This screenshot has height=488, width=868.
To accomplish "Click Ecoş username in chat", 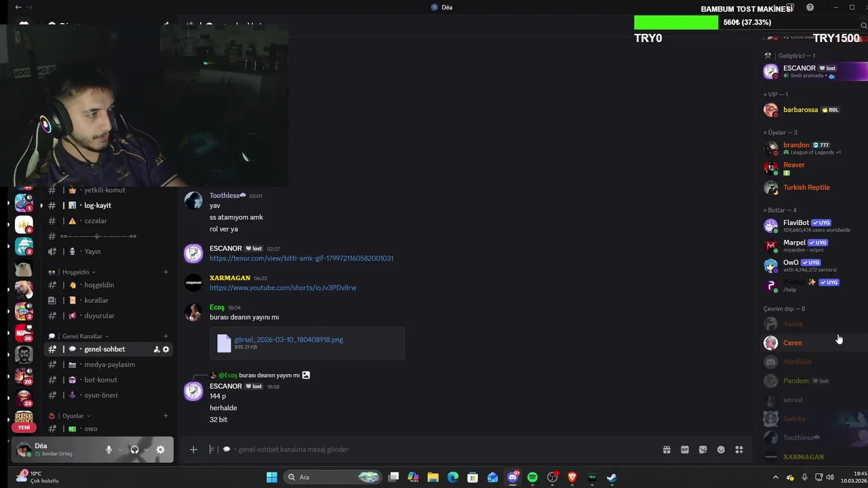I will [217, 307].
